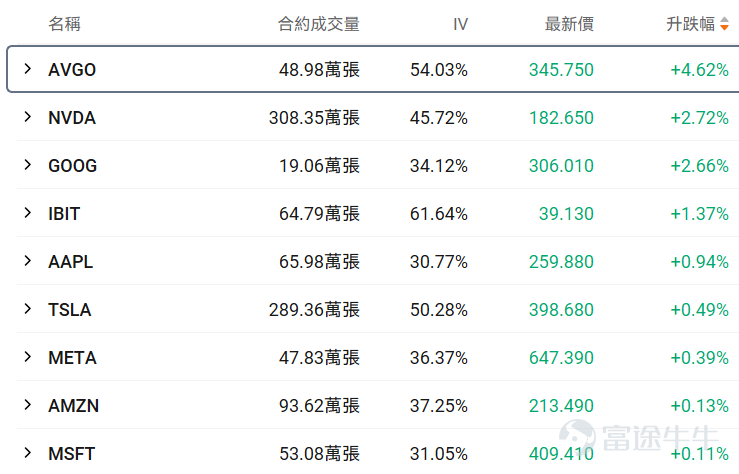The image size is (739, 474).
Task: Select the AAPL ticker name
Action: 71,262
